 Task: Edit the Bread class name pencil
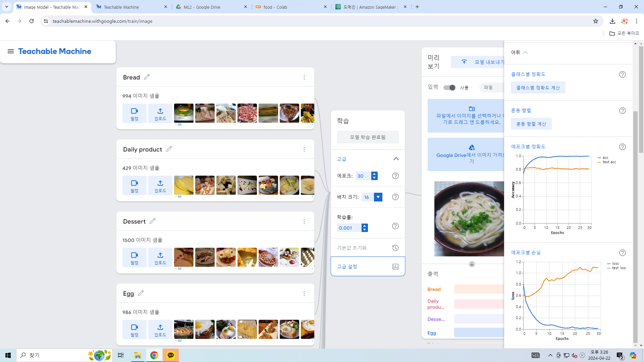(147, 77)
